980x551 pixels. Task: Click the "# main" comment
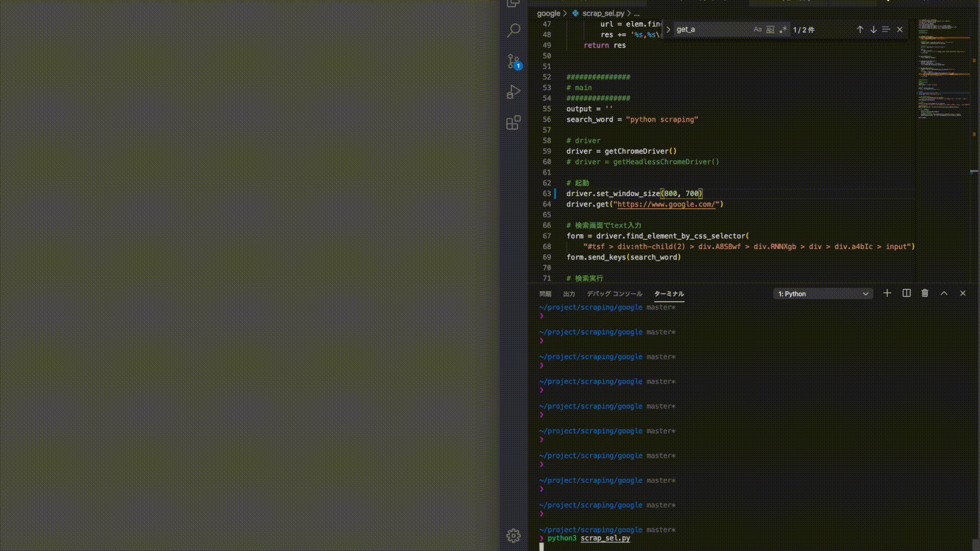[579, 88]
